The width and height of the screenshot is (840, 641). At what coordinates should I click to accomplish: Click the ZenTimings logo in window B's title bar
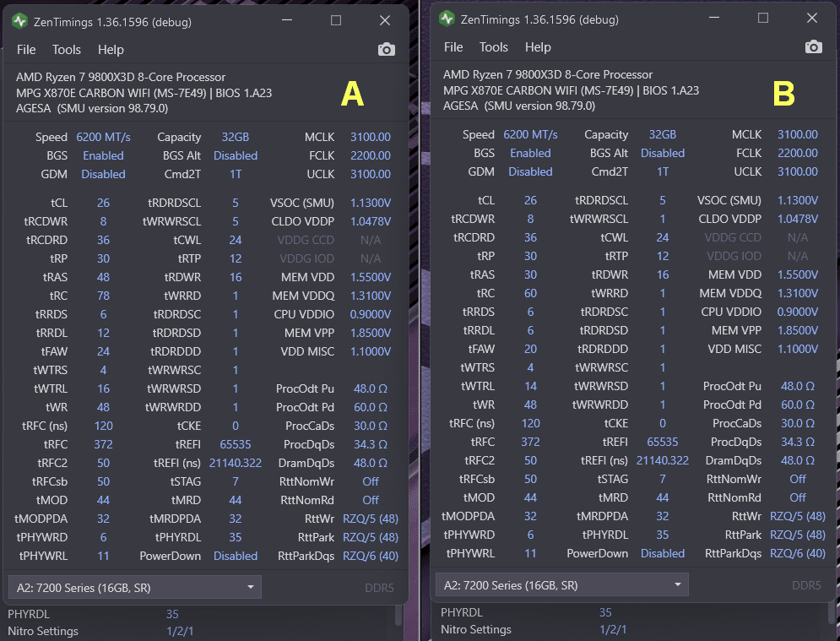coord(447,19)
